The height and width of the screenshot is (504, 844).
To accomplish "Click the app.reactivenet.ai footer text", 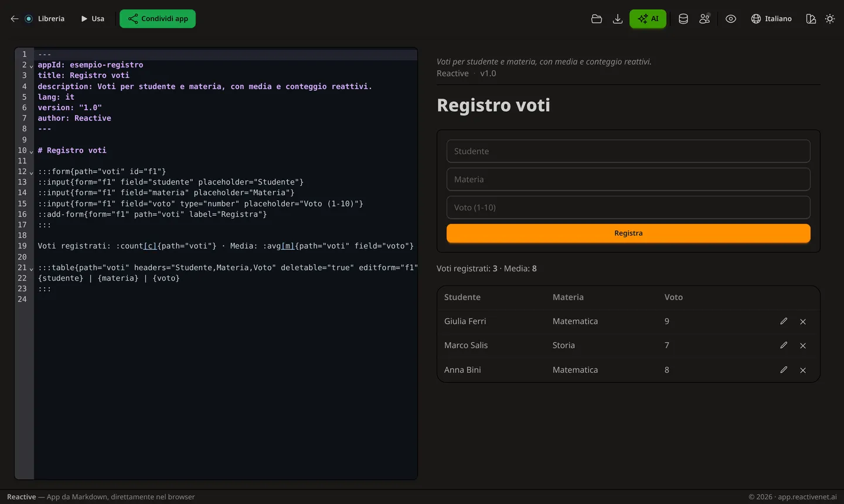I will (x=807, y=497).
